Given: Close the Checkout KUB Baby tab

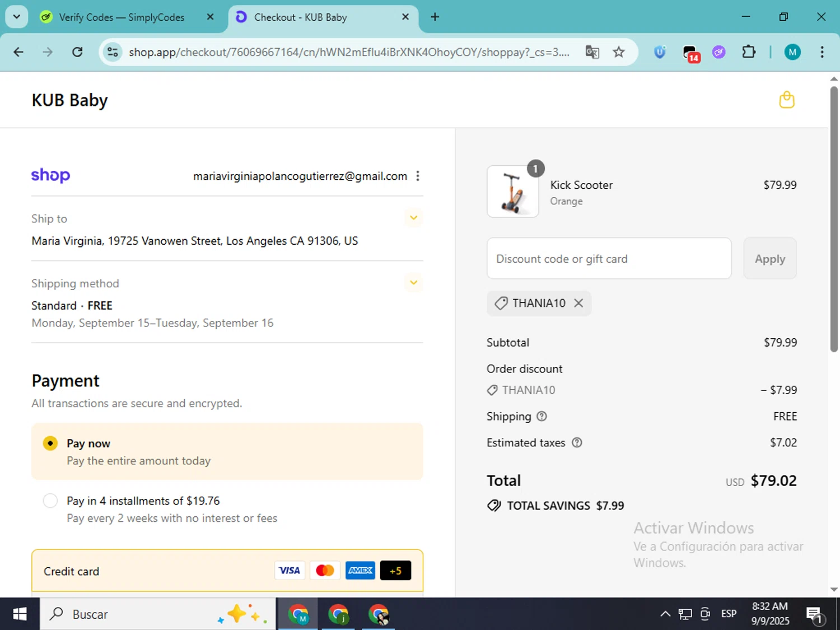Looking at the screenshot, I should coord(405,17).
